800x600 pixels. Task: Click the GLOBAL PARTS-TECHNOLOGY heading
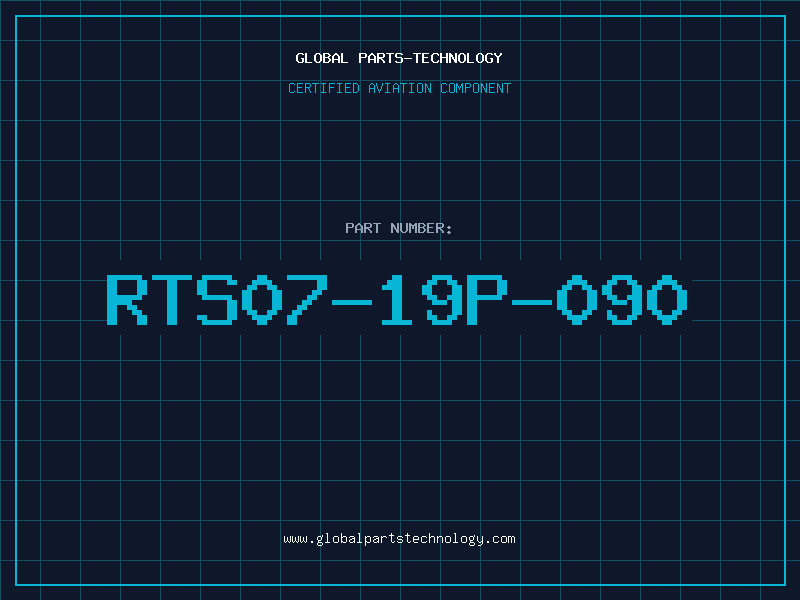click(399, 58)
